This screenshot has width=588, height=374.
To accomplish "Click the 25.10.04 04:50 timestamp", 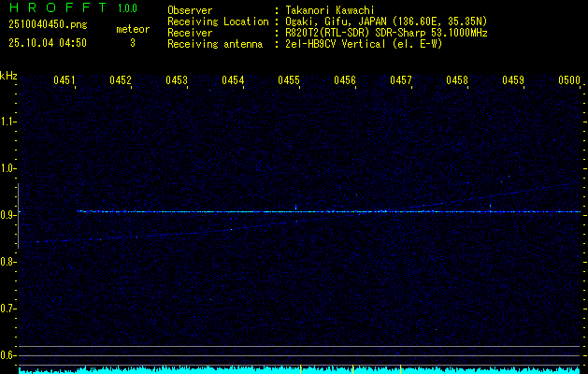I will click(48, 43).
